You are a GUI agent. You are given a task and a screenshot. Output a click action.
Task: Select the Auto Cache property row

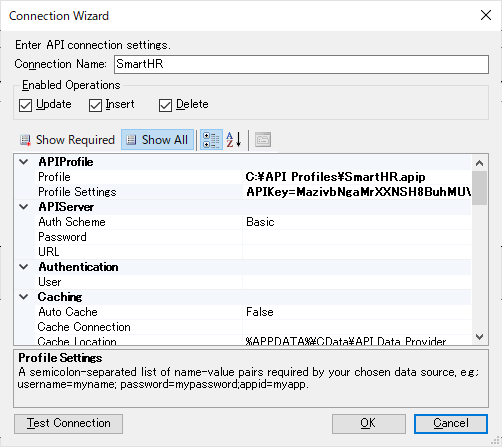point(253,312)
